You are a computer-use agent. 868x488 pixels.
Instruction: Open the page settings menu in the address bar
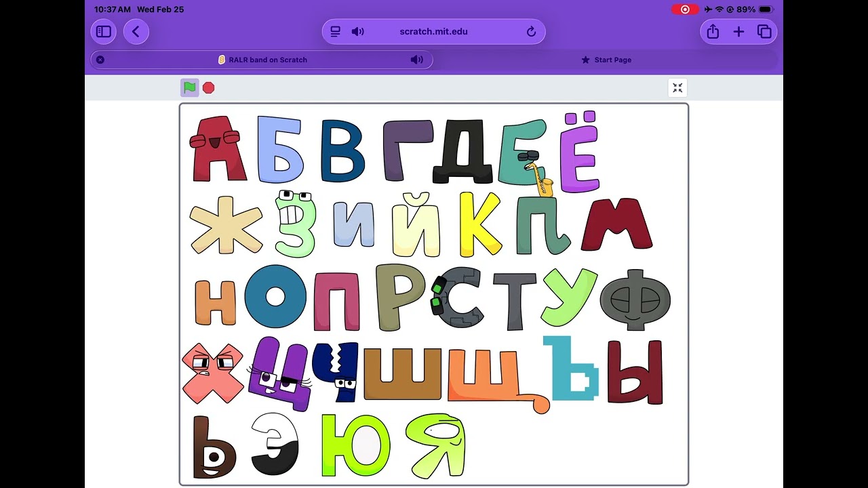click(335, 31)
